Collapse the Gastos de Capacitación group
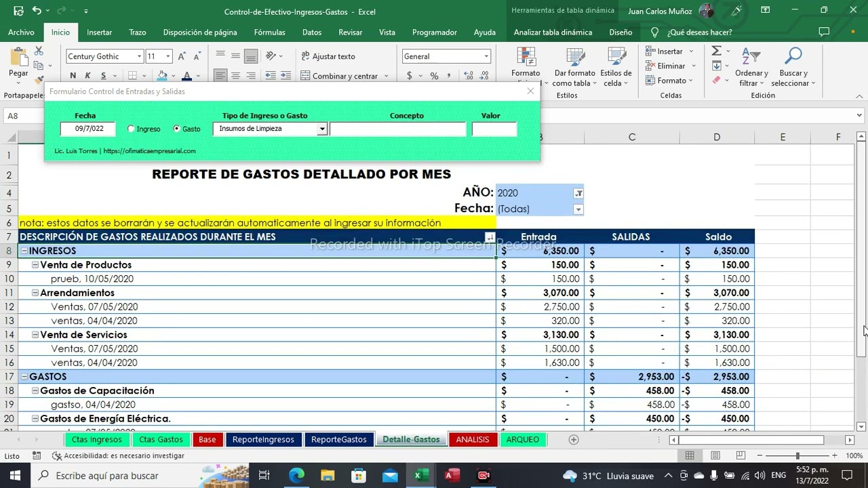Image resolution: width=868 pixels, height=488 pixels. point(35,390)
